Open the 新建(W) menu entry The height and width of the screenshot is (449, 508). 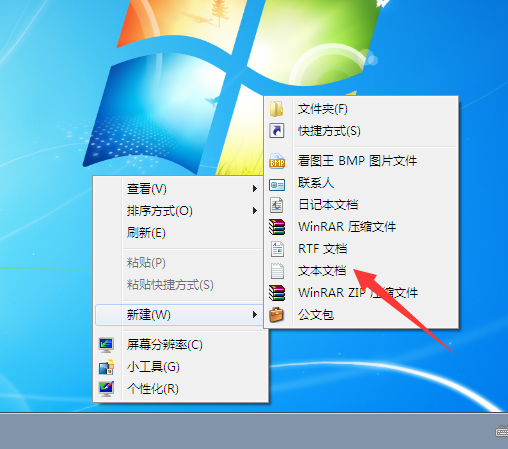(x=180, y=315)
